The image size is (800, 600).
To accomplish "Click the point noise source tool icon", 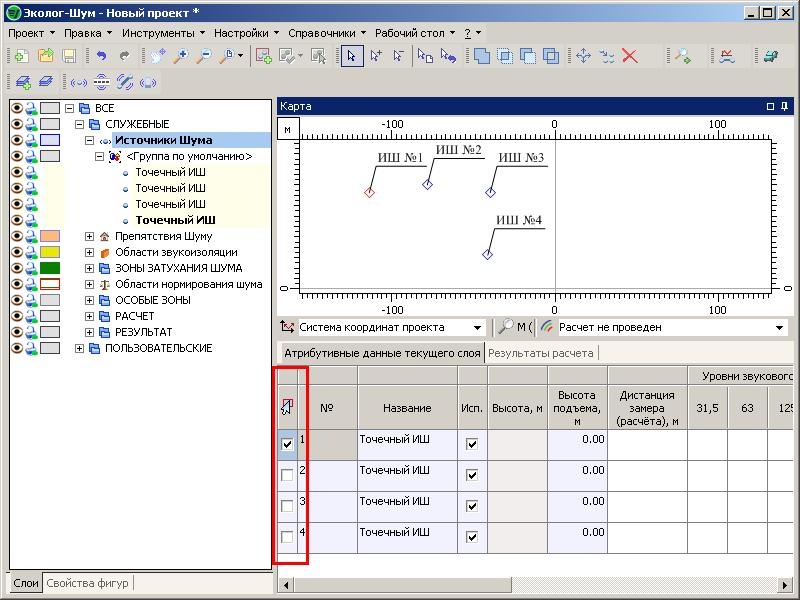I will point(78,83).
